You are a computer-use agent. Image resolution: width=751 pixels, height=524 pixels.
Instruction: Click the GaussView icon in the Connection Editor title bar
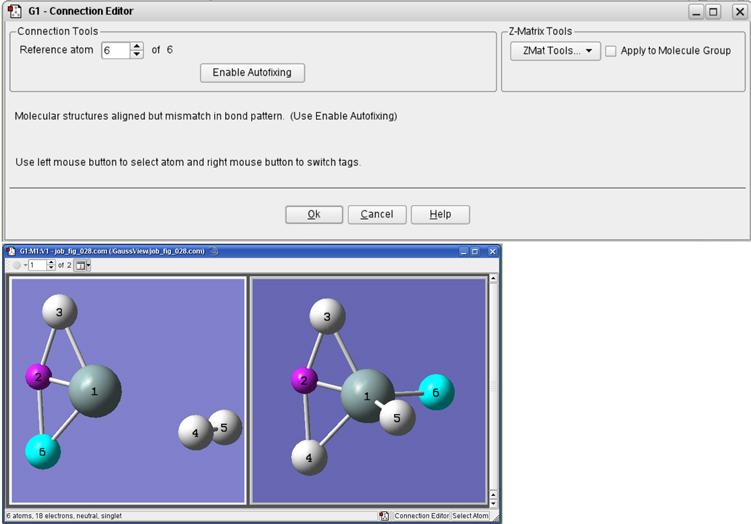[x=15, y=11]
